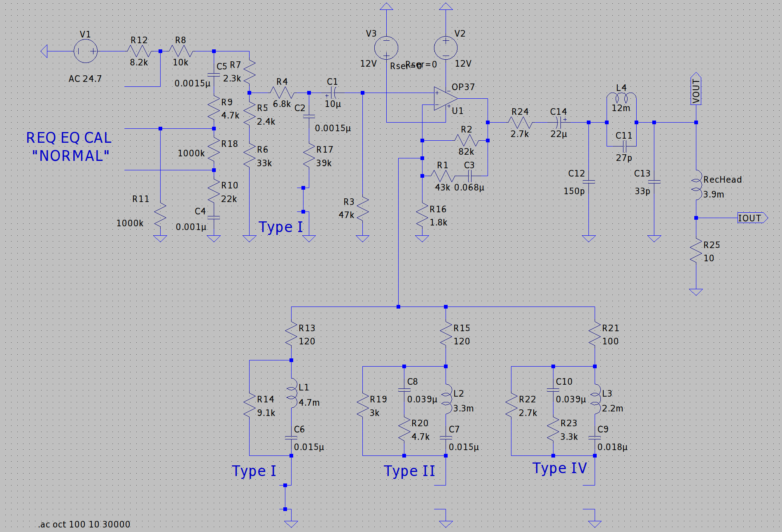The height and width of the screenshot is (532, 782).
Task: Click the C3 0.068µ capacitor value text
Action: [x=469, y=188]
